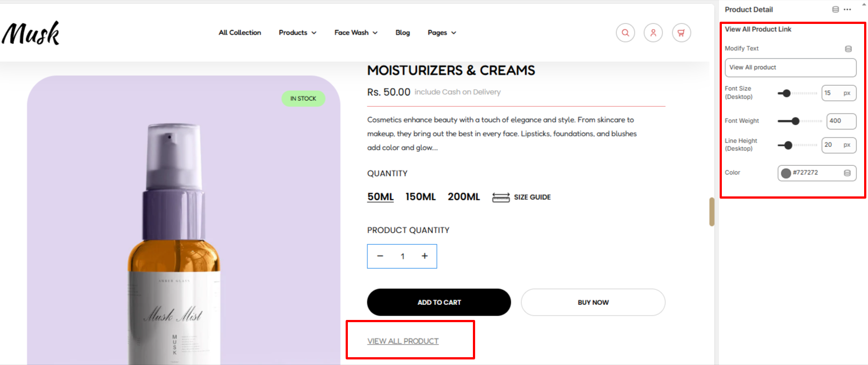This screenshot has height=365, width=868.
Task: Open the shopping cart icon
Action: (681, 33)
